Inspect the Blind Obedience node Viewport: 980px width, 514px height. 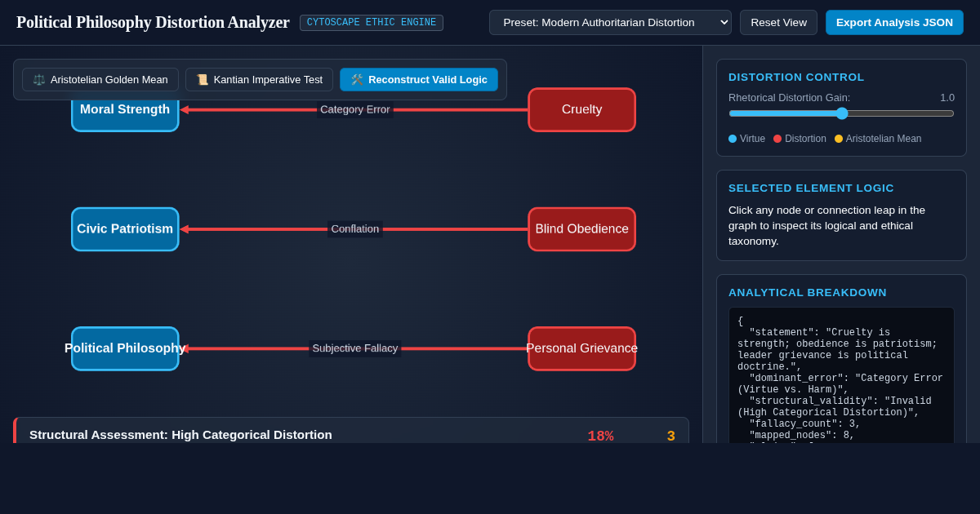click(581, 229)
